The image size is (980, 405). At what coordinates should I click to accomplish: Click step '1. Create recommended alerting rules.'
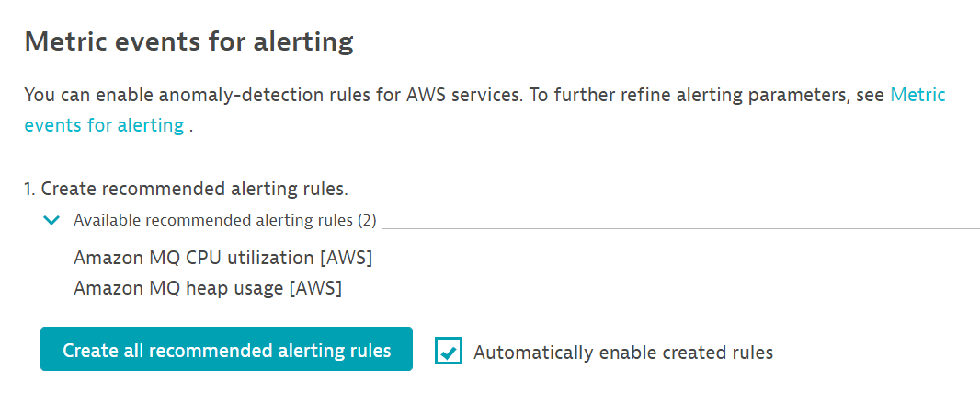(186, 190)
